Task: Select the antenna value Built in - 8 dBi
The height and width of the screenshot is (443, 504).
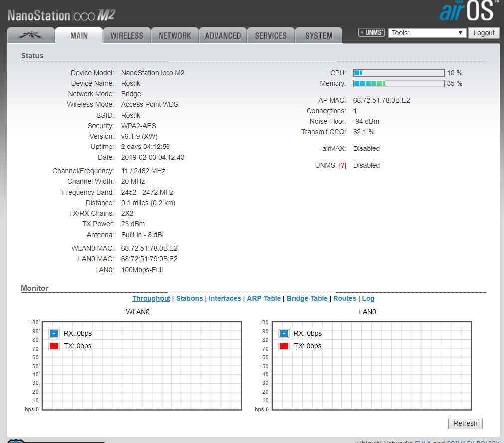Action: (142, 235)
